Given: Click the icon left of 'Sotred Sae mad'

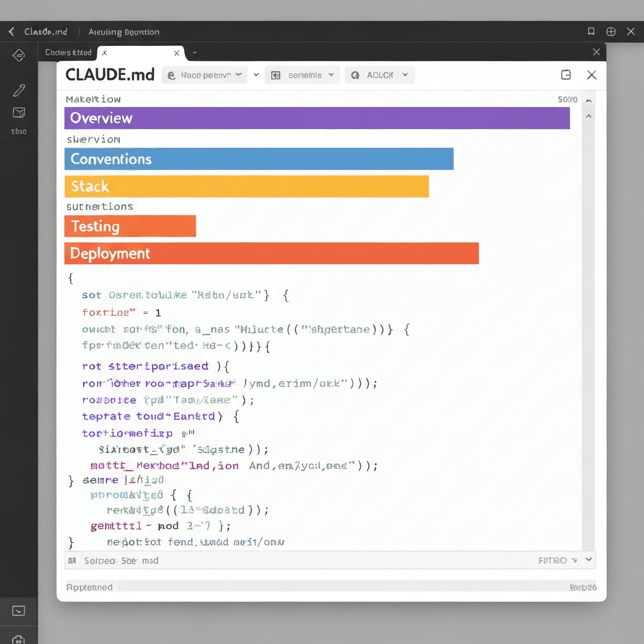Looking at the screenshot, I should (x=72, y=560).
